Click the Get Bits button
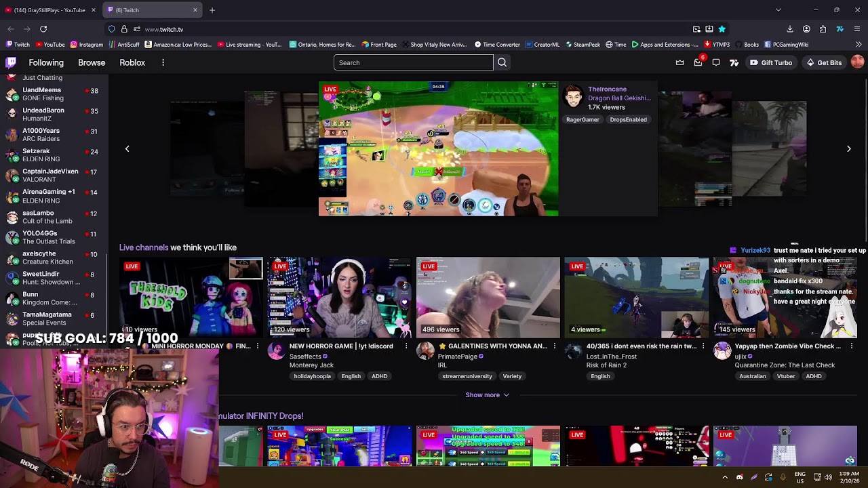The height and width of the screenshot is (488, 868). pyautogui.click(x=823, y=62)
